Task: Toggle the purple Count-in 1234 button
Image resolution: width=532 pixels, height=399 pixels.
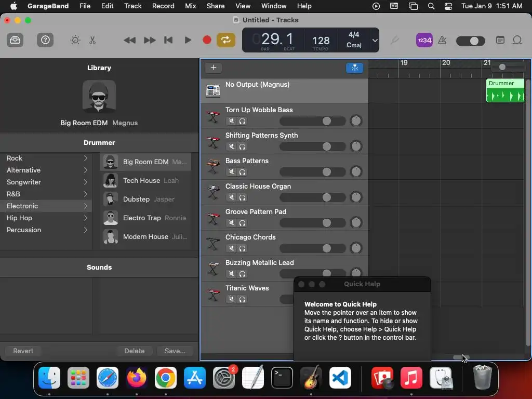Action: pyautogui.click(x=424, y=41)
